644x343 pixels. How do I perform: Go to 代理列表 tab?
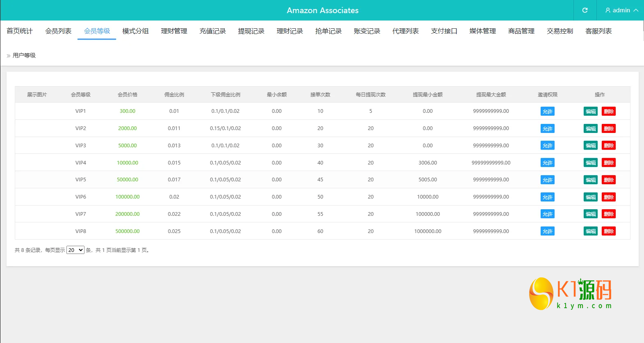pyautogui.click(x=405, y=31)
